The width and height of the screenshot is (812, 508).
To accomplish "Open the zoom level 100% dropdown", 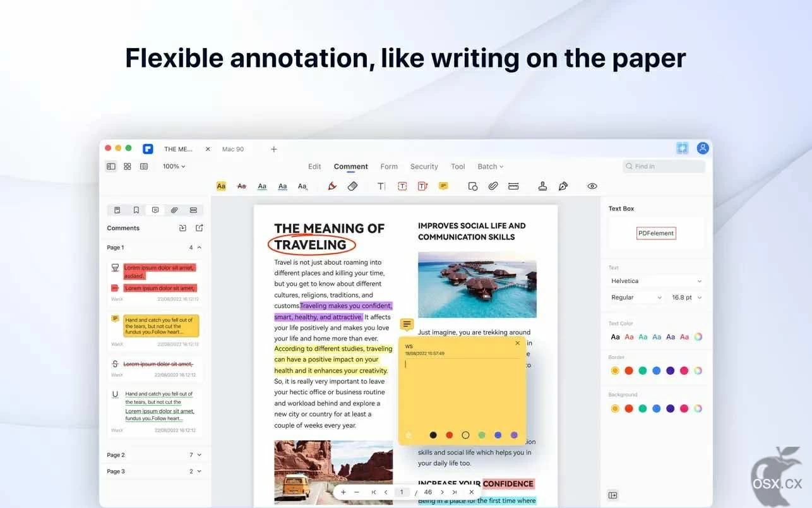I will (x=174, y=166).
